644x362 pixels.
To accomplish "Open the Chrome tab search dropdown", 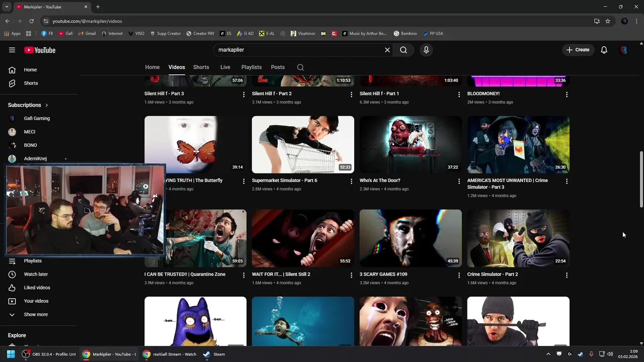I will (7, 7).
